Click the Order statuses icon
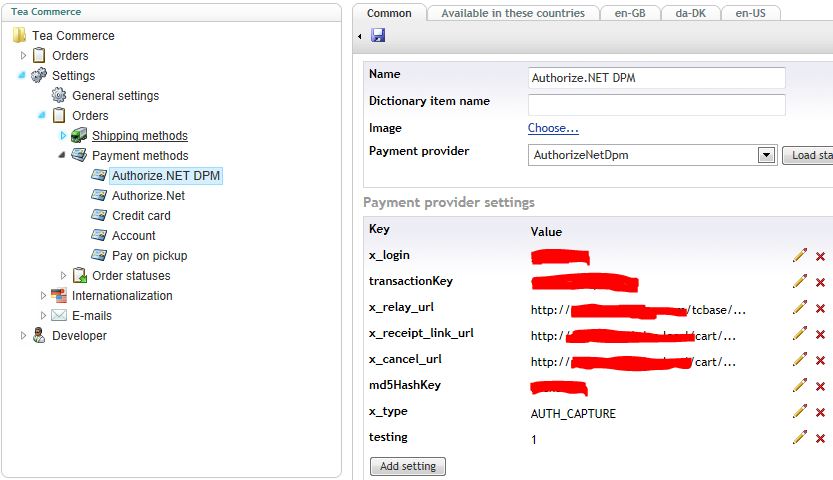Image resolution: width=833 pixels, height=480 pixels. [80, 275]
